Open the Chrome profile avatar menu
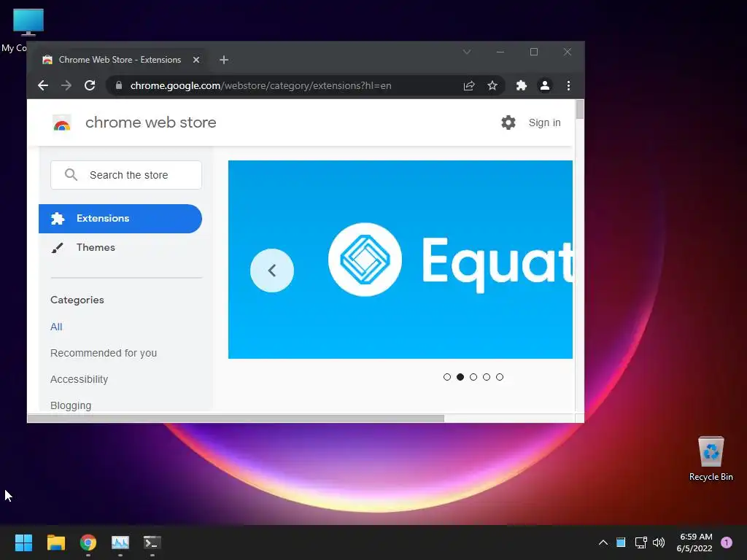Screen dimensions: 747x560 (x=544, y=85)
